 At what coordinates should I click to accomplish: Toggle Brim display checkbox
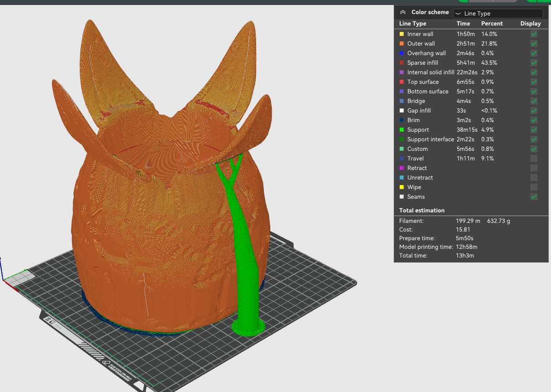pos(534,120)
